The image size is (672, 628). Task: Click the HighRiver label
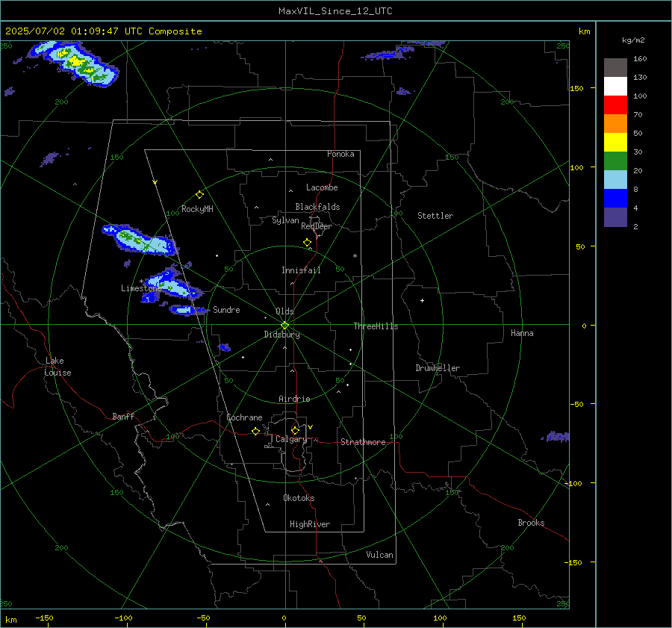coord(310,524)
